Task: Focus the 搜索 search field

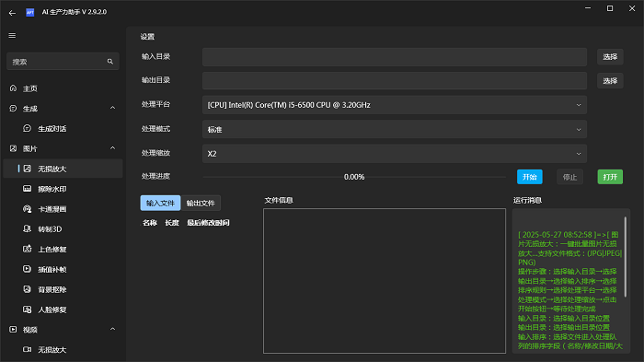Action: [x=63, y=62]
